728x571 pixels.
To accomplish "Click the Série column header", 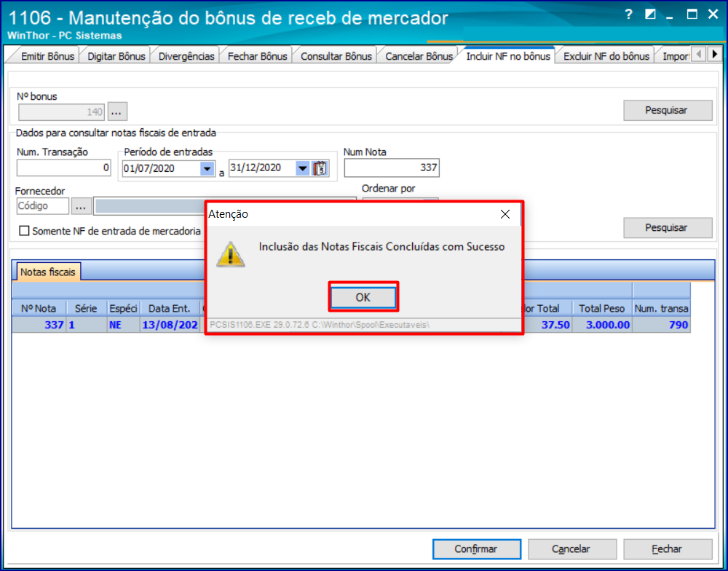I will (x=86, y=309).
